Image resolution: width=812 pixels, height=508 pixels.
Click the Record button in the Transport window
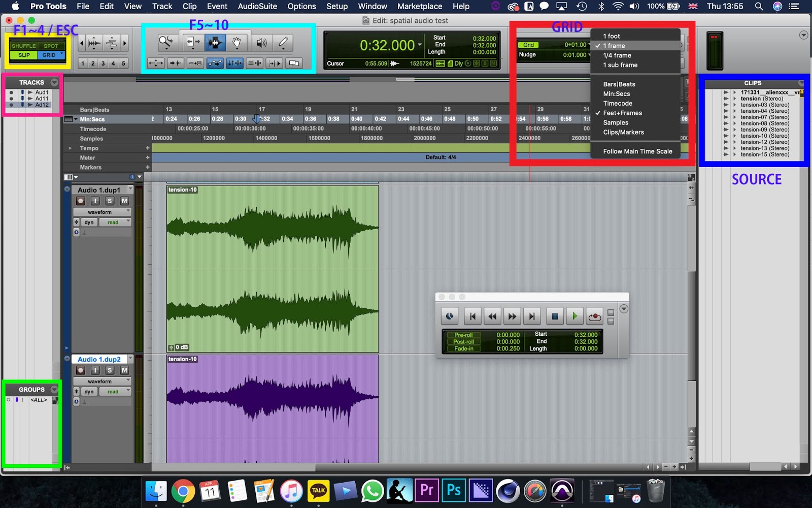pyautogui.click(x=594, y=316)
